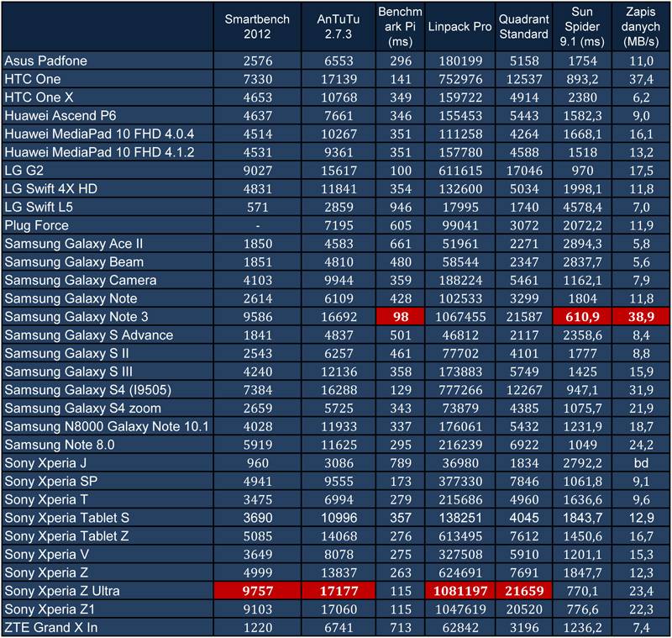Select the Samsung Galaxy S4 (I9505) label

pos(88,390)
